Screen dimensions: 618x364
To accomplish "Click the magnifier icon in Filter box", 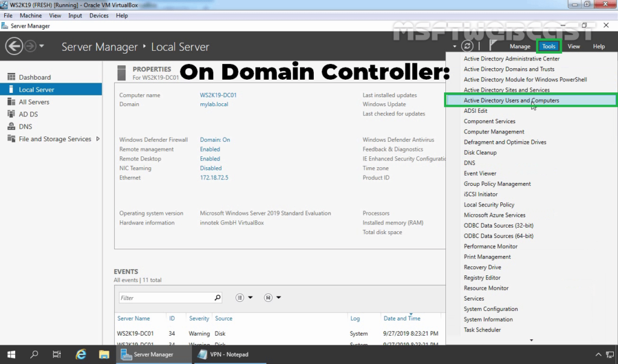I will (217, 298).
